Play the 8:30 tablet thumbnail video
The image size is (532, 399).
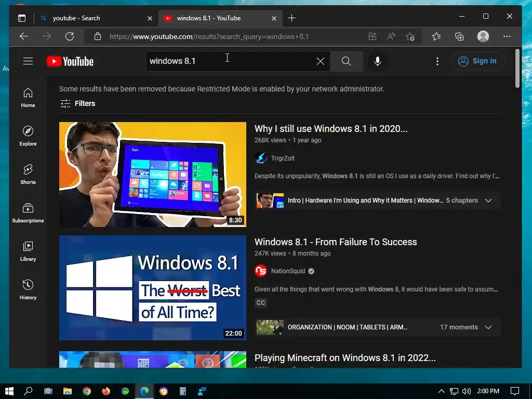(x=152, y=175)
